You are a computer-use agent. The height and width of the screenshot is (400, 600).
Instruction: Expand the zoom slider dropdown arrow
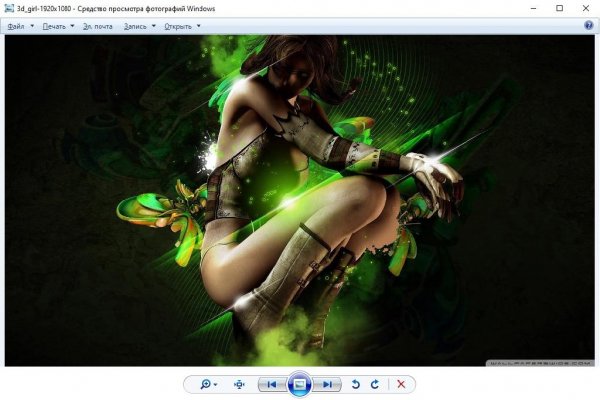coord(216,384)
